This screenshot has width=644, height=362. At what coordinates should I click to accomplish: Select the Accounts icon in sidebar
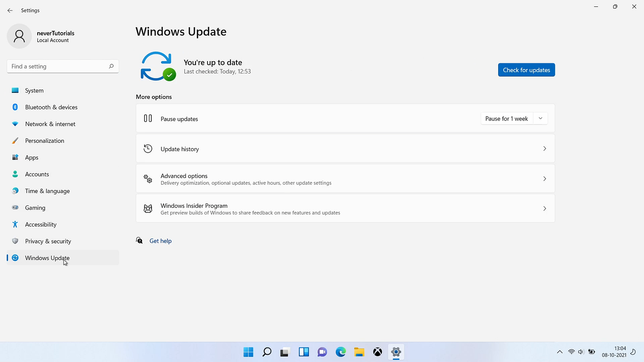(x=15, y=174)
